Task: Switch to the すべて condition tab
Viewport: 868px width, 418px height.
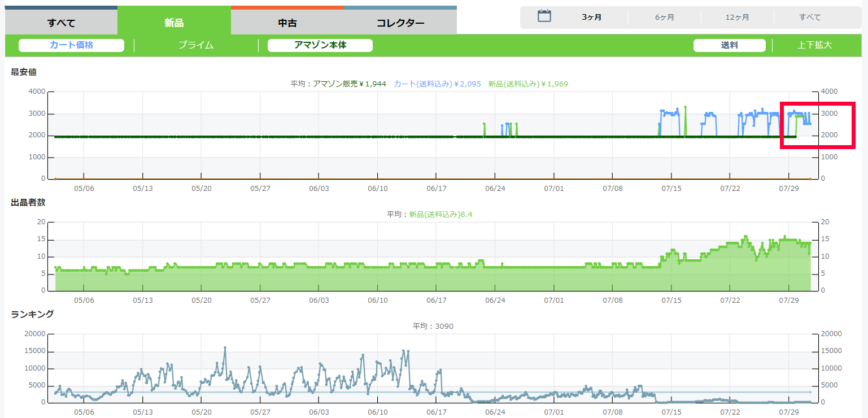Action: pos(61,23)
